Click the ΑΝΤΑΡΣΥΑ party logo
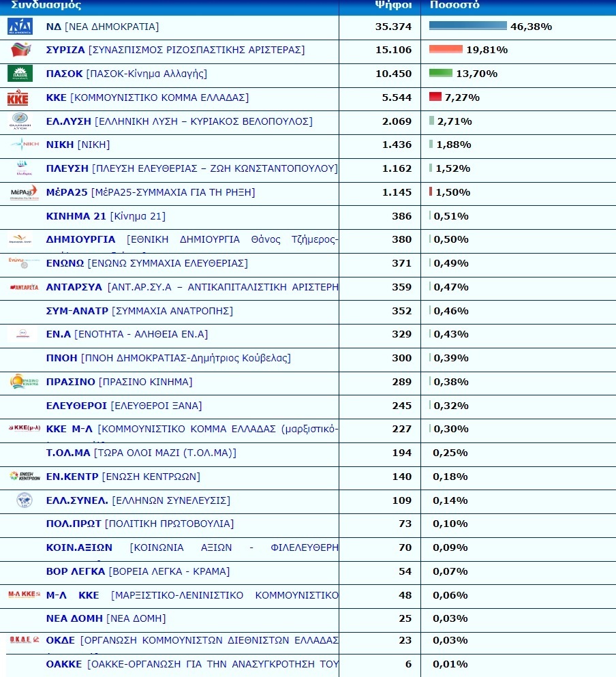 click(24, 287)
